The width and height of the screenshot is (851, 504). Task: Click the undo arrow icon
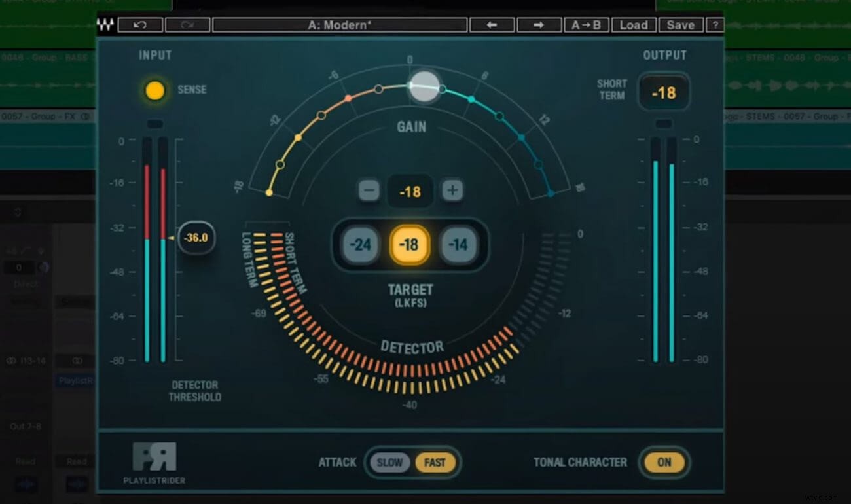pos(141,25)
